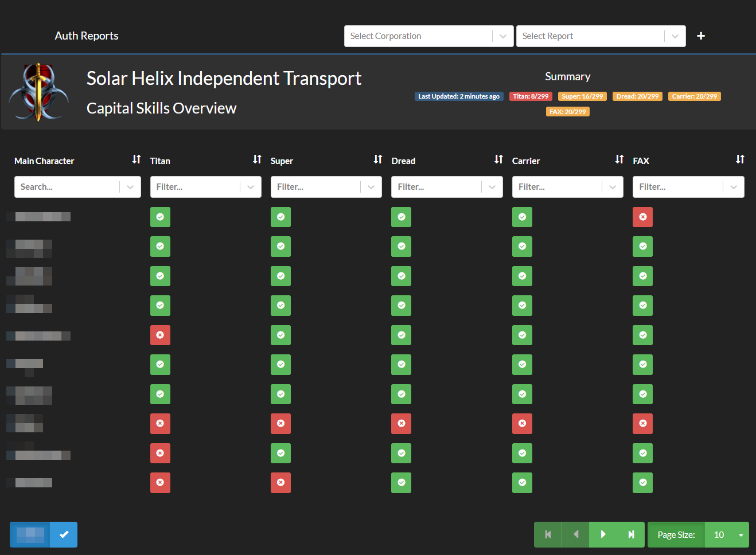
Task: Jump to the last page of results
Action: click(631, 534)
